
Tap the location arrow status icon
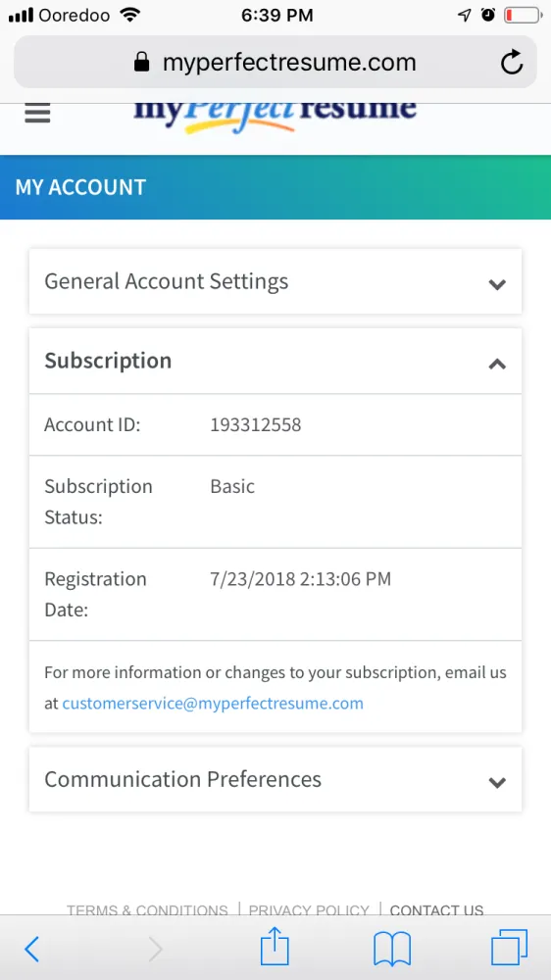click(464, 15)
